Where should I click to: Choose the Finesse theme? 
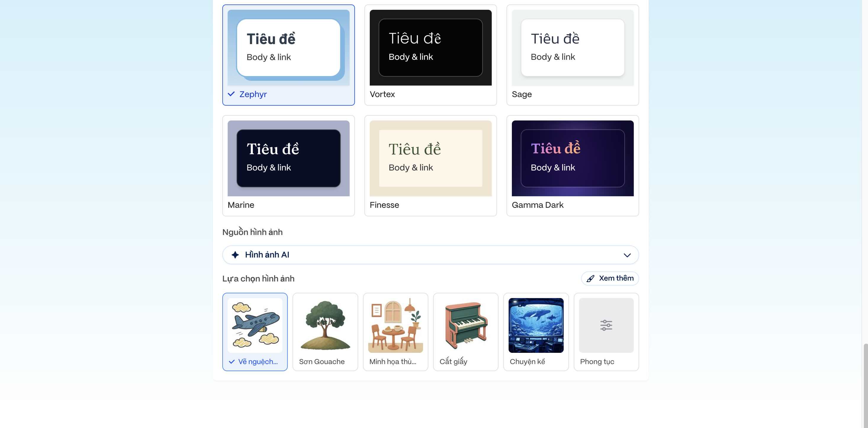pyautogui.click(x=430, y=165)
